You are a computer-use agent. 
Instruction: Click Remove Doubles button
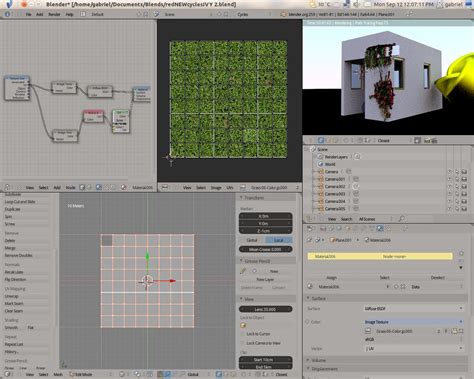tap(26, 255)
